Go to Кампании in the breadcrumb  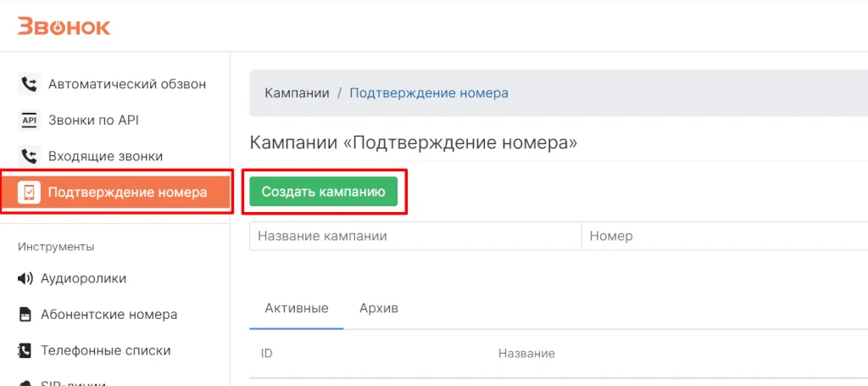point(297,92)
